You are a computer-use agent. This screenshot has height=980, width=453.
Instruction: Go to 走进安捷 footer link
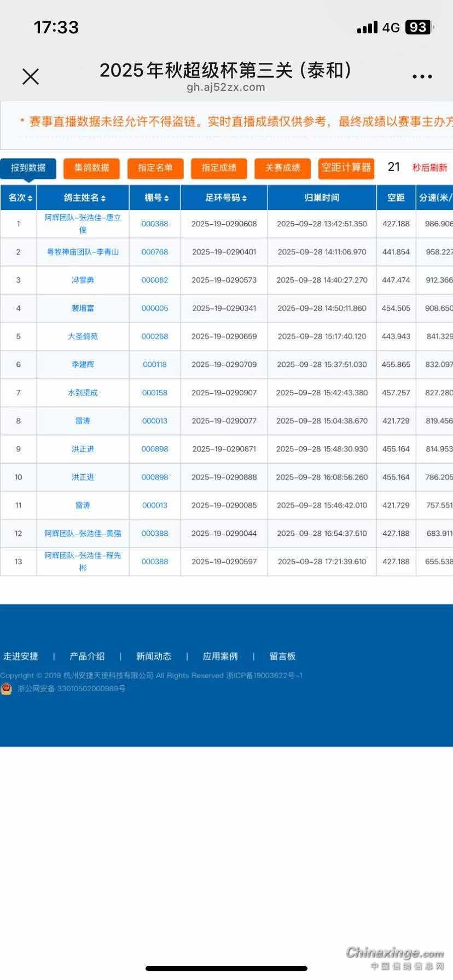point(21,656)
